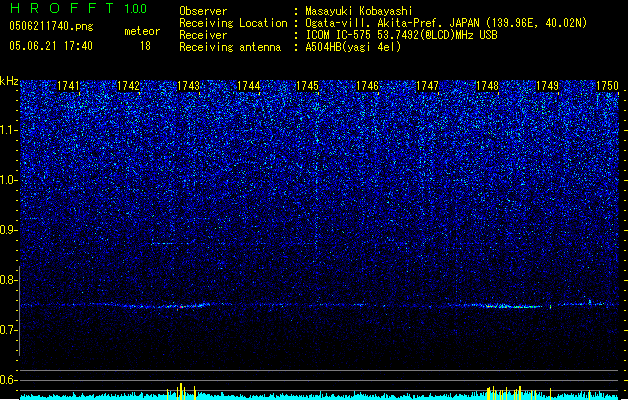Viewport: 629px width, 400px height.
Task: Click the Receiving antenna label
Action: tap(230, 47)
